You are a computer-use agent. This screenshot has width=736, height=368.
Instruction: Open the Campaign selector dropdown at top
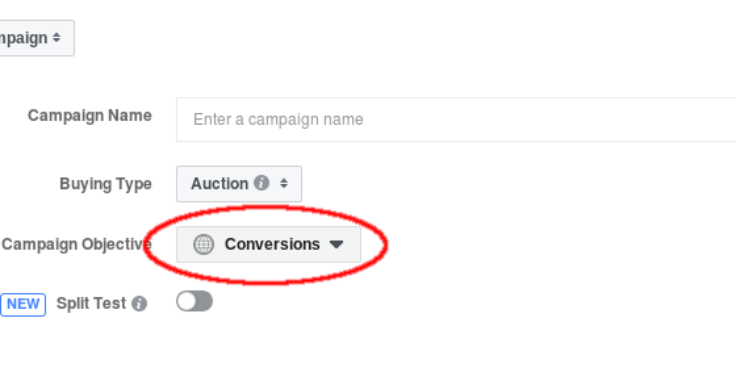tap(37, 38)
